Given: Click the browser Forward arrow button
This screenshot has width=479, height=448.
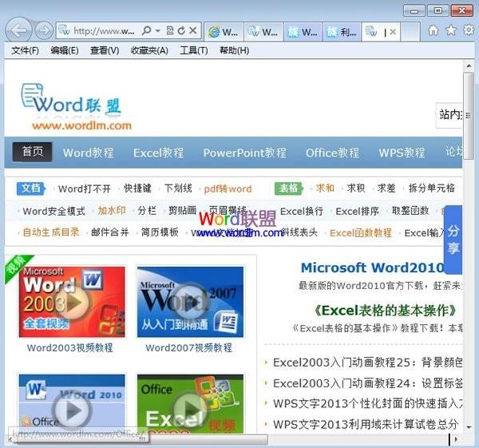Looking at the screenshot, I should [44, 30].
